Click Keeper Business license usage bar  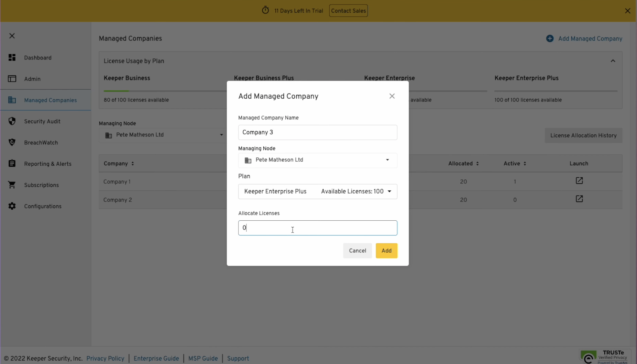point(165,91)
